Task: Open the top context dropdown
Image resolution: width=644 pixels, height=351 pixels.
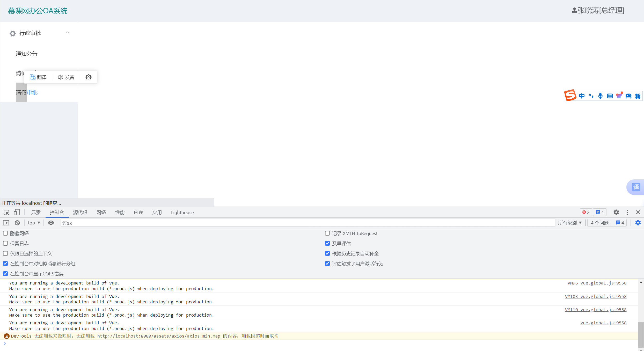Action: (34, 223)
